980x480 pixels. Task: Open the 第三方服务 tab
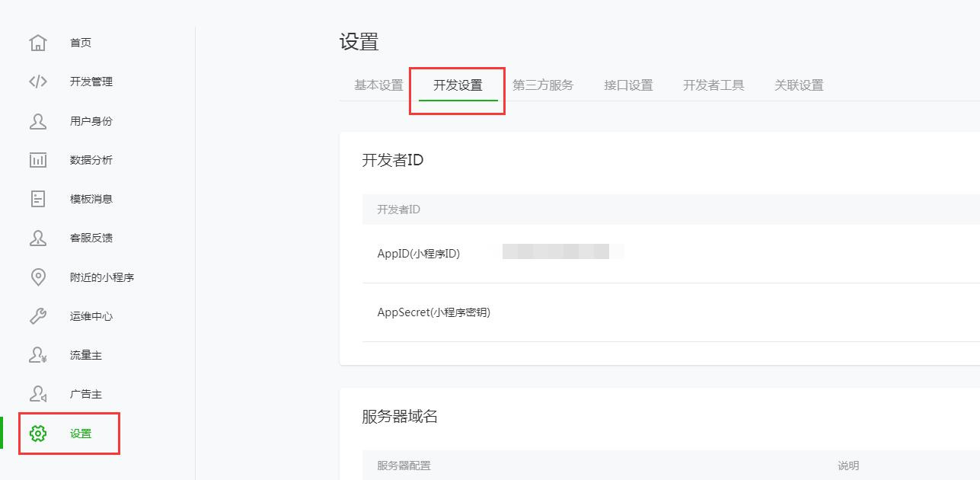pos(543,85)
